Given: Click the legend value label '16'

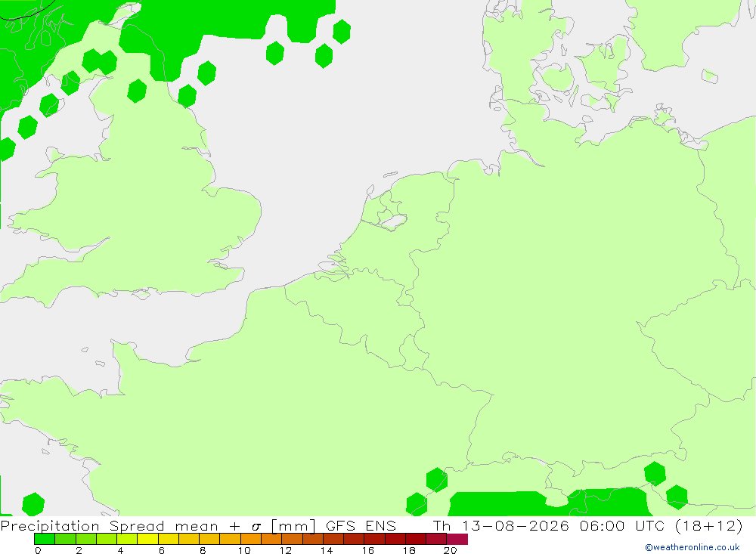Looking at the screenshot, I should click(x=368, y=550).
